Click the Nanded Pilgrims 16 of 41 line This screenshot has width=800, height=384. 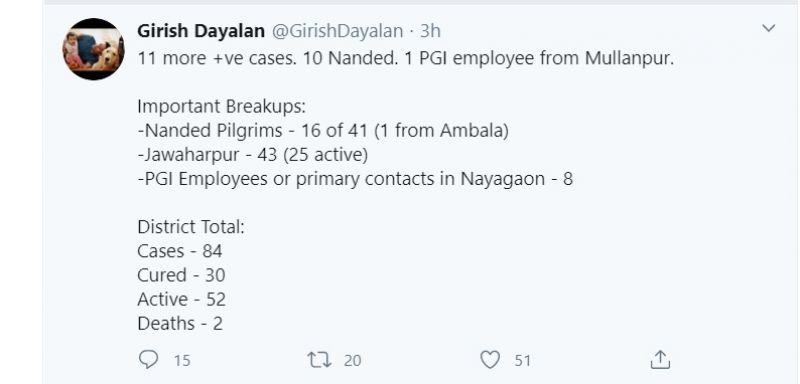pos(323,131)
